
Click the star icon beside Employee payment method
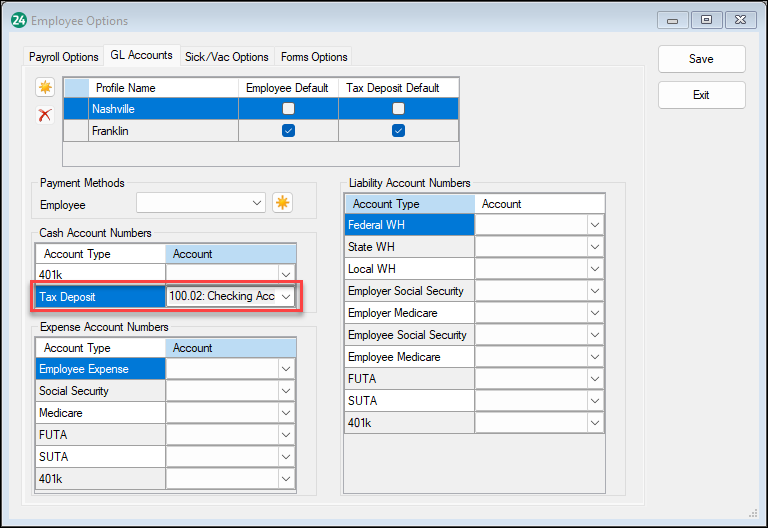283,204
